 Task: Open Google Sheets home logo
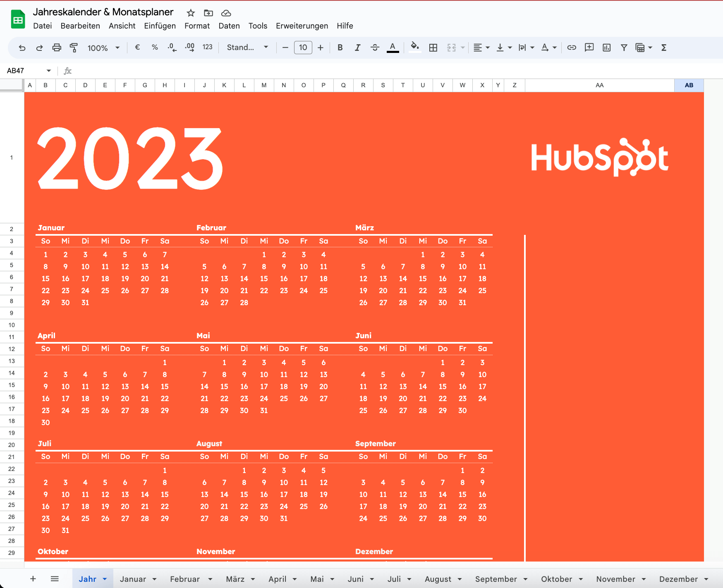18,19
